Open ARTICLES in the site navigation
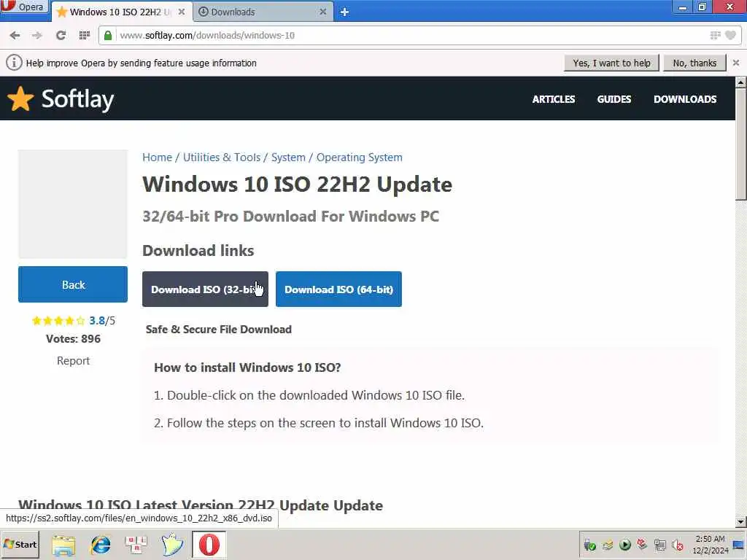This screenshot has width=747, height=560. 554,99
